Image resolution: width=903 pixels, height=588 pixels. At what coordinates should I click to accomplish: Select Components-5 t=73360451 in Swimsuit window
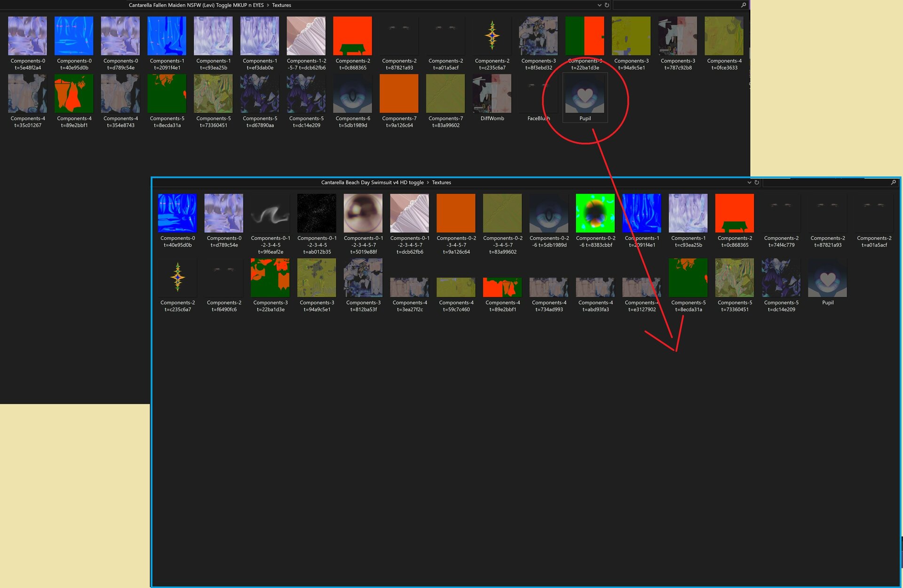(735, 285)
